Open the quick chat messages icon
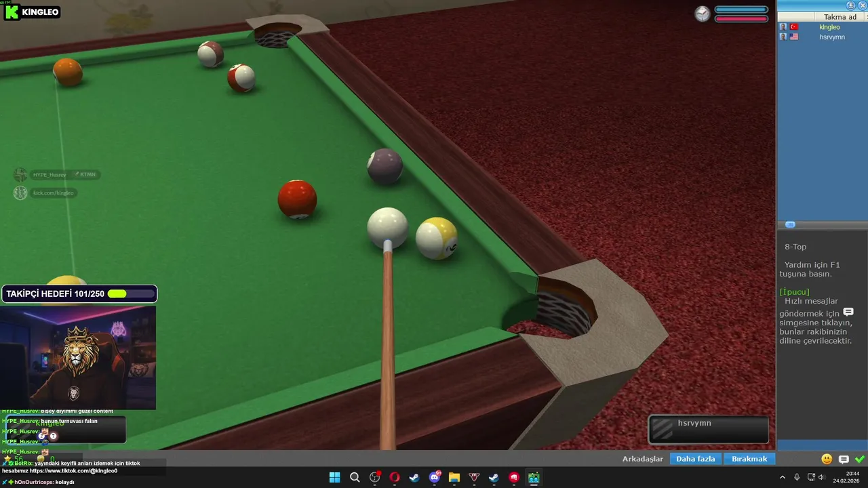868x488 pixels. tap(844, 460)
